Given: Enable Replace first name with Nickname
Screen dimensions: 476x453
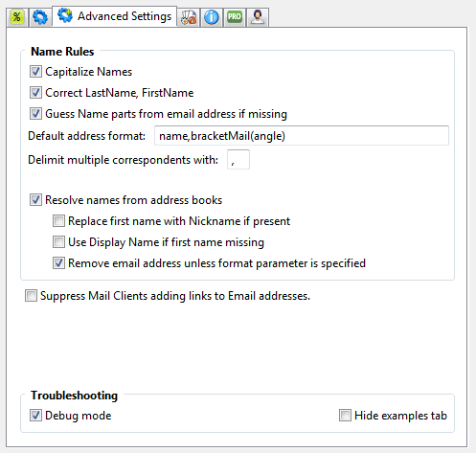Looking at the screenshot, I should click(x=58, y=221).
